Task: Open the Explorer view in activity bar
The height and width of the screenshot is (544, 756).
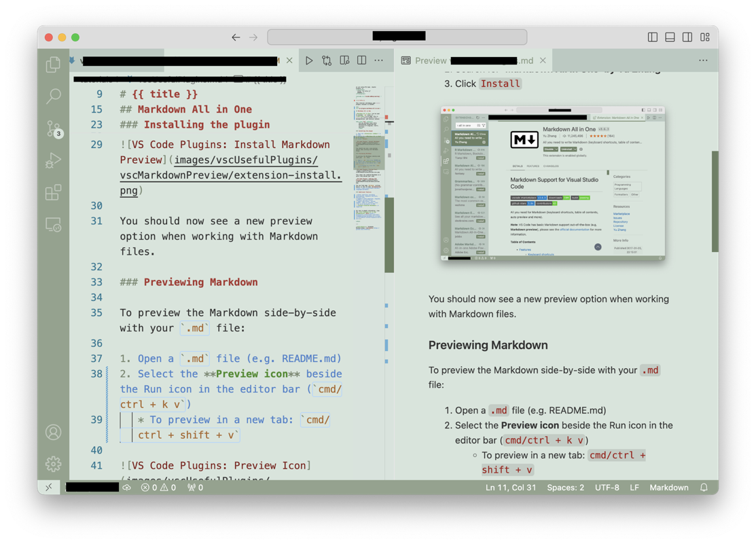Action: (53, 64)
